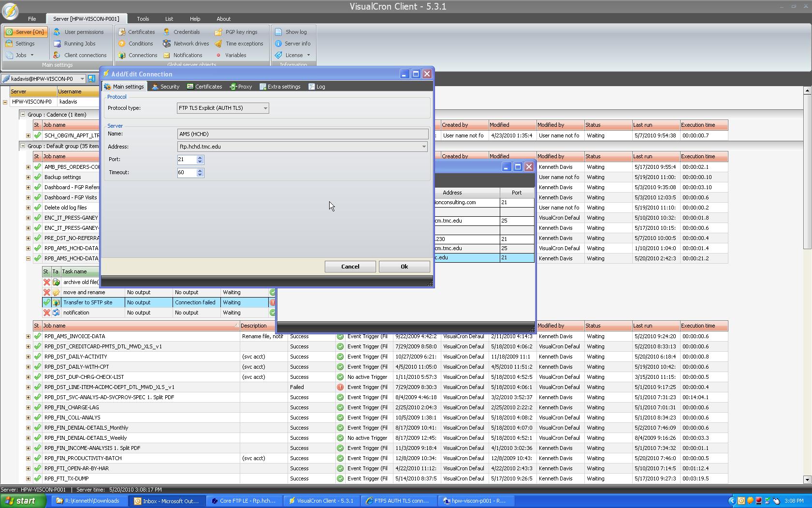The height and width of the screenshot is (508, 812).
Task: Open Notifications settings
Action: (183, 55)
